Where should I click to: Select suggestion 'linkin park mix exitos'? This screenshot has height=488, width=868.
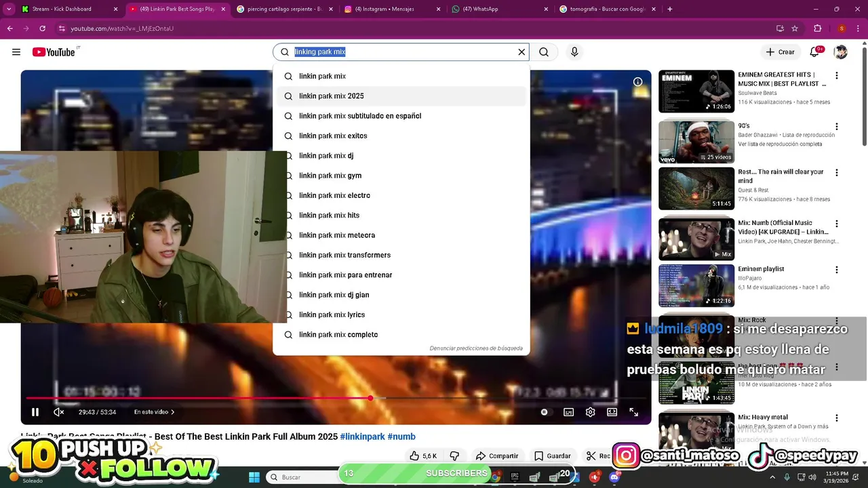click(401, 136)
